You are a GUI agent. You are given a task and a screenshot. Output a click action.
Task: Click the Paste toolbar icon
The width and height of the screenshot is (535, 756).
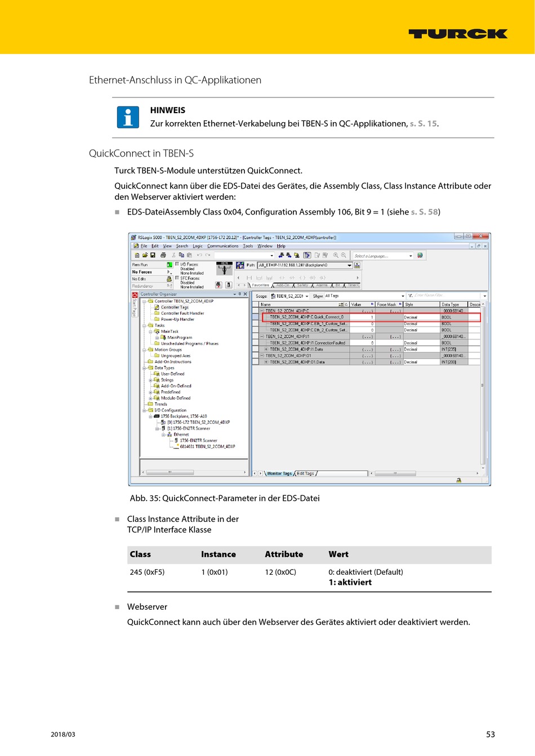(189, 255)
